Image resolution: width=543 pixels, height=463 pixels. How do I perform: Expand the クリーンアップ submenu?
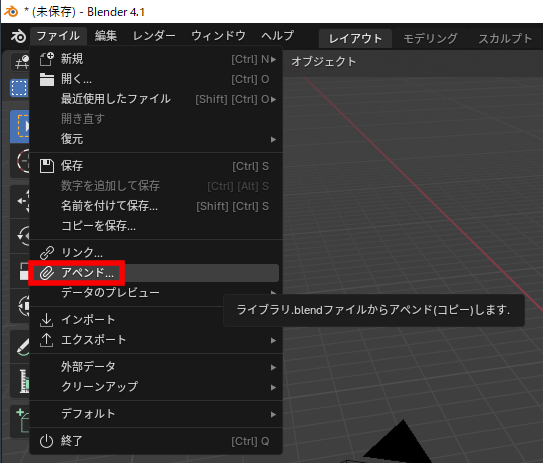pos(156,386)
